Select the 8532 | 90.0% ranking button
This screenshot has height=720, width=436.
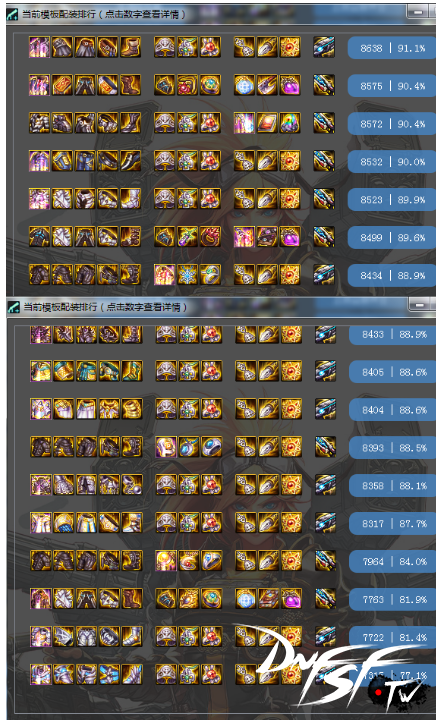point(392,162)
